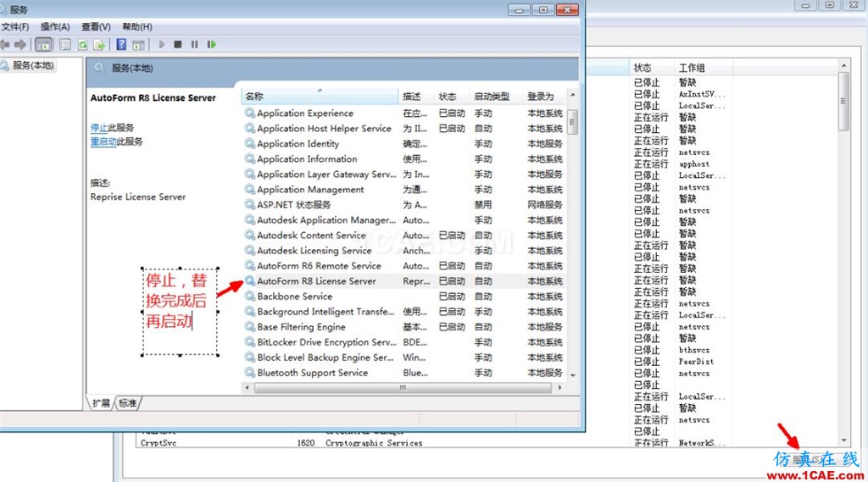Sort by 工作组 column in background window
The width and height of the screenshot is (868, 482).
pyautogui.click(x=703, y=68)
